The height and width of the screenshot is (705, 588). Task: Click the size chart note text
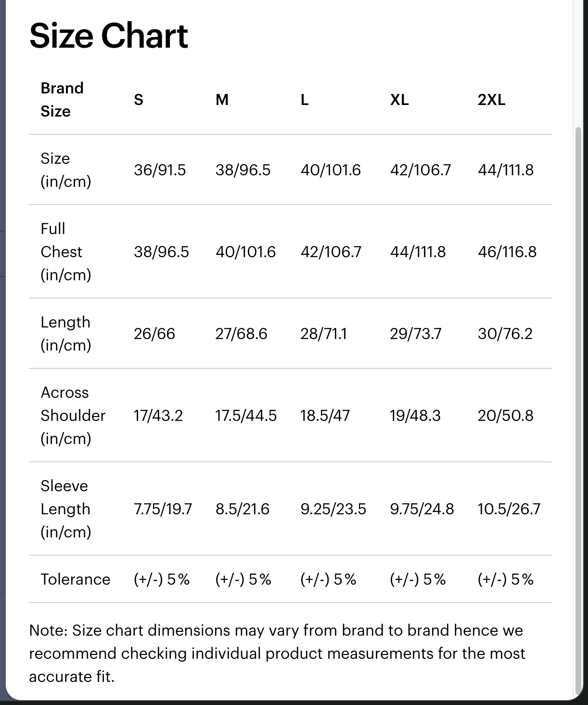point(277,653)
